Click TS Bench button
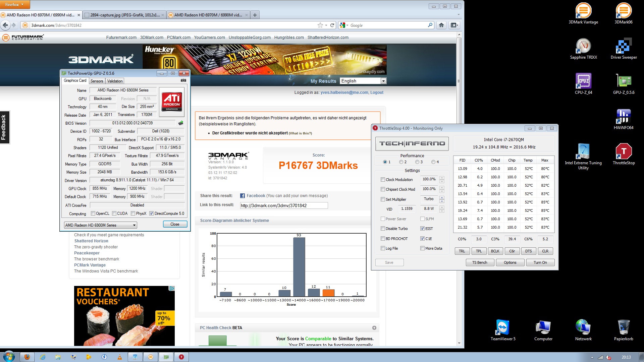This screenshot has height=362, width=644. pos(480,262)
